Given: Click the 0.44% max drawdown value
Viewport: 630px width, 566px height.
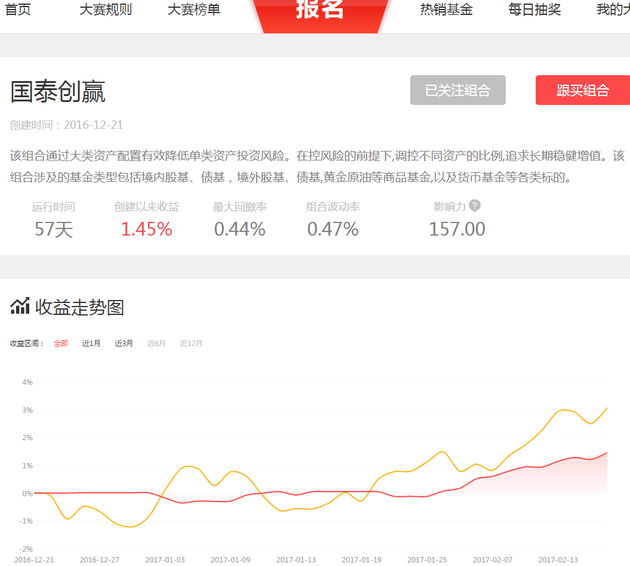Looking at the screenshot, I should (x=239, y=229).
